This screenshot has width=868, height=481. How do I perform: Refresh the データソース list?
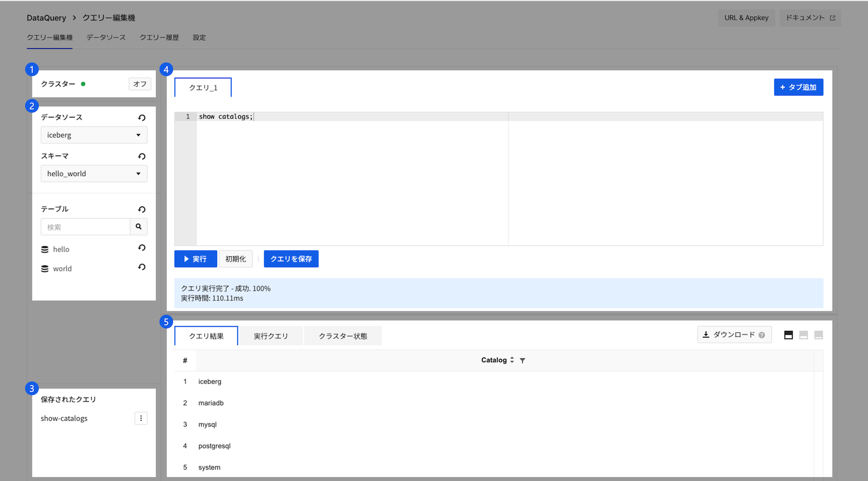(x=142, y=117)
